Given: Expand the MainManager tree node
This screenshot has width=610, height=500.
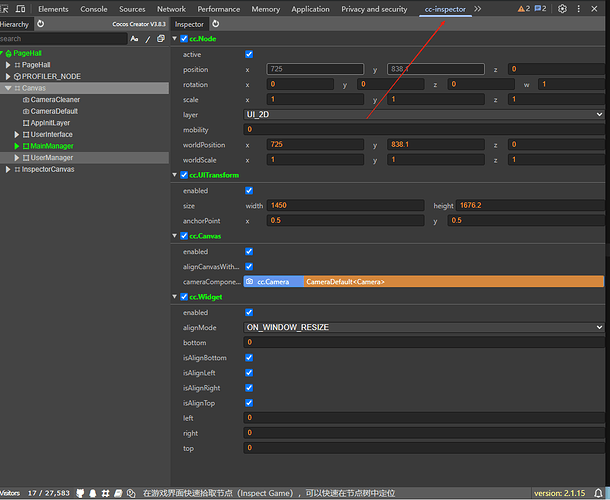Looking at the screenshot, I should tap(17, 146).
